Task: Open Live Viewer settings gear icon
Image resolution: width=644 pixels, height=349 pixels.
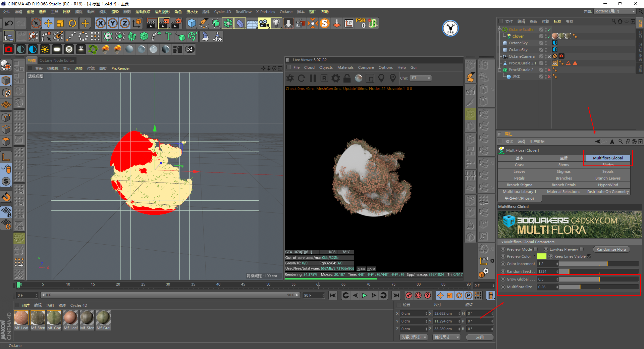Action: (335, 78)
